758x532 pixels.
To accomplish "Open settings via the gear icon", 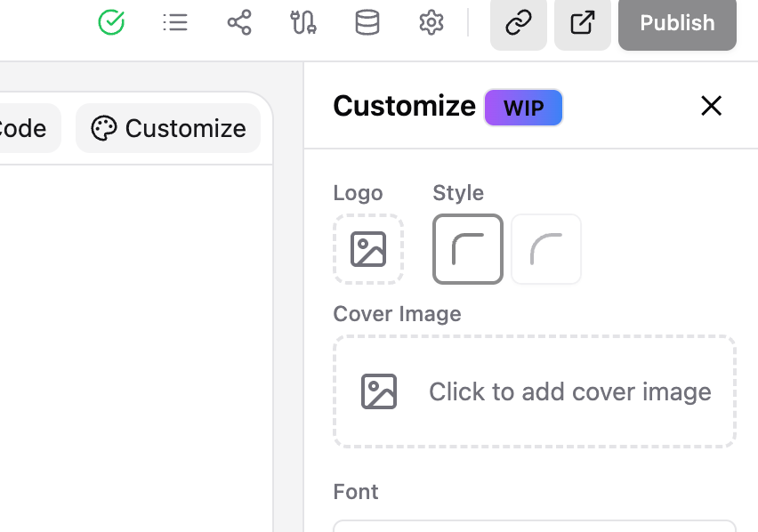I will [x=431, y=23].
